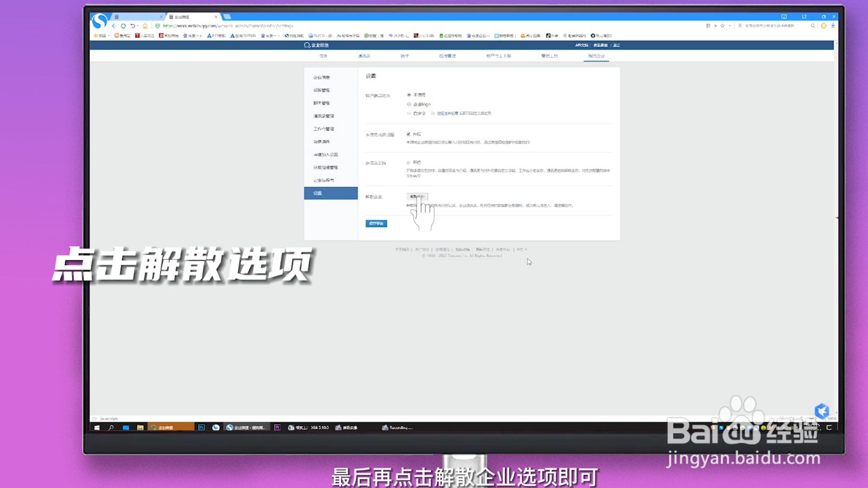
Task: Select the highlighted 设置 sidebar item
Action: [x=331, y=193]
